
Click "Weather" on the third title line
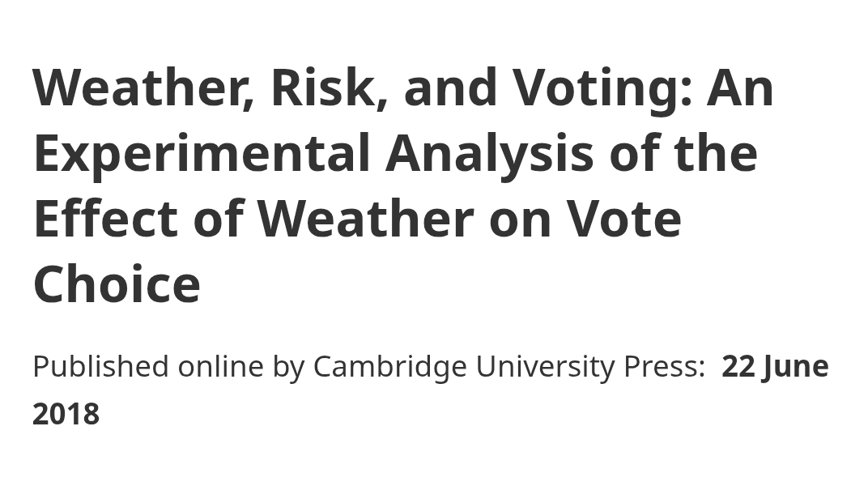pyautogui.click(x=364, y=219)
